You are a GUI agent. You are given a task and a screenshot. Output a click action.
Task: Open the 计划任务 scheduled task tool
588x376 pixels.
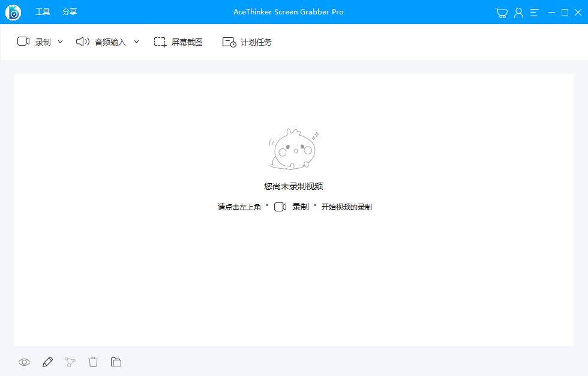(x=247, y=41)
